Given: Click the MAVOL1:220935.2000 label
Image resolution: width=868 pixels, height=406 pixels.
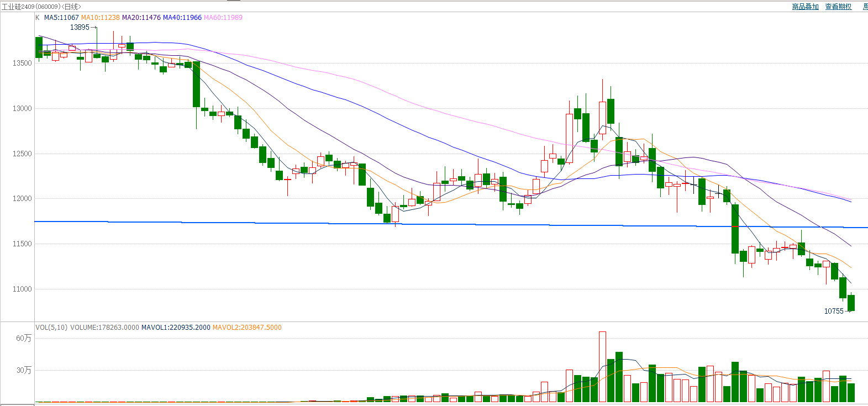Looking at the screenshot, I should [176, 328].
